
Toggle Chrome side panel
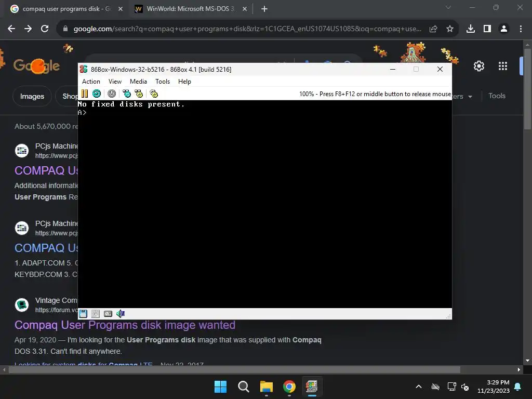[x=487, y=29]
